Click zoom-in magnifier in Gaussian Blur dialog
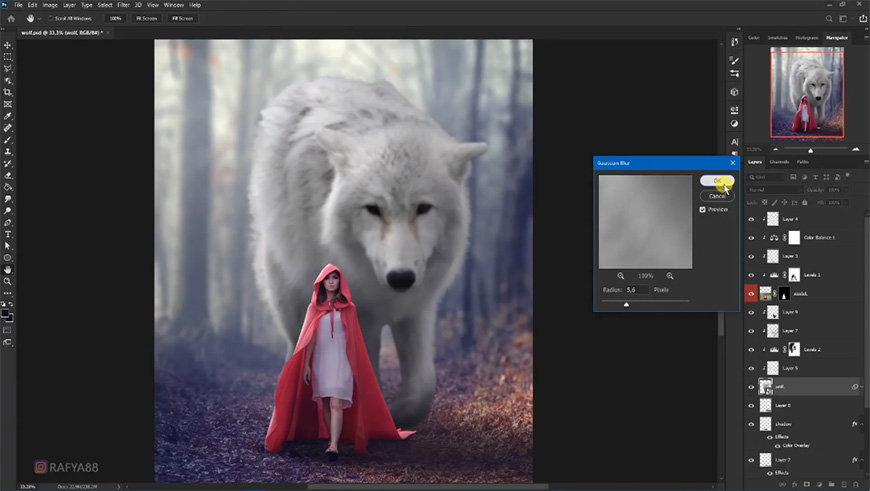This screenshot has height=491, width=870. [x=670, y=276]
